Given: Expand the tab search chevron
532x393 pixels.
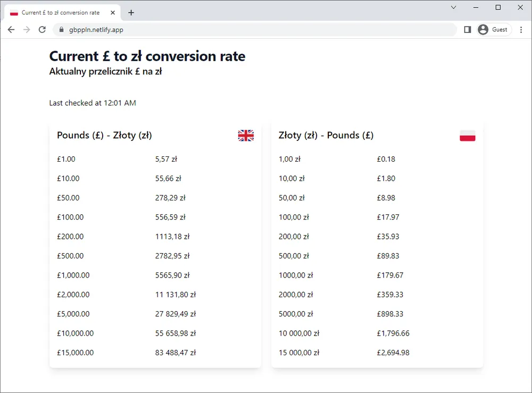Looking at the screenshot, I should click(453, 7).
